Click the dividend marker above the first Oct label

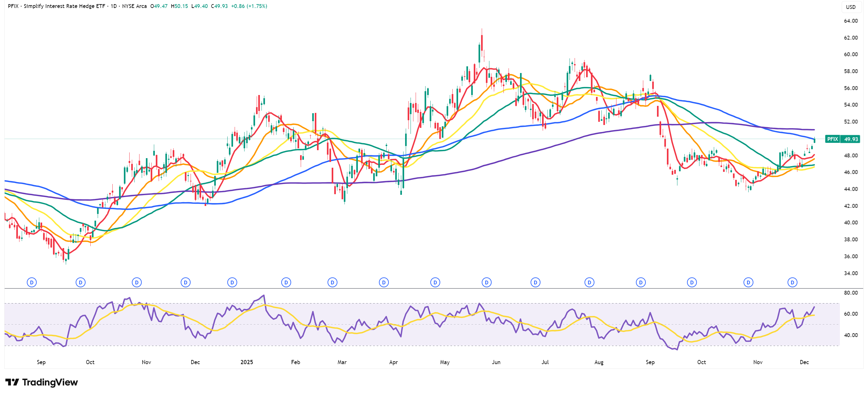tap(80, 282)
